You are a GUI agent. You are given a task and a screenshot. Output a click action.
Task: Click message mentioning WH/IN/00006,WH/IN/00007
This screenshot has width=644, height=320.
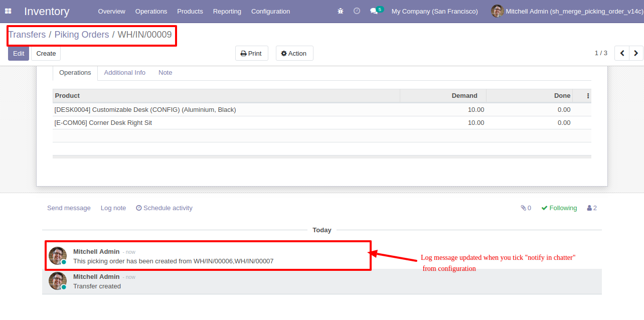point(173,261)
